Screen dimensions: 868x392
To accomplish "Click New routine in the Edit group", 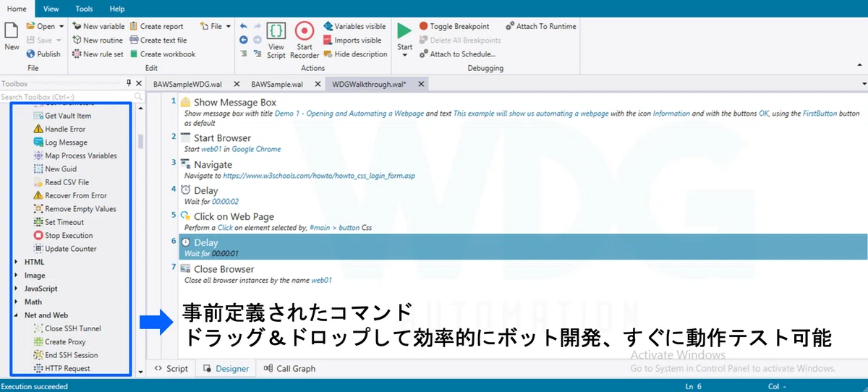I will (98, 40).
